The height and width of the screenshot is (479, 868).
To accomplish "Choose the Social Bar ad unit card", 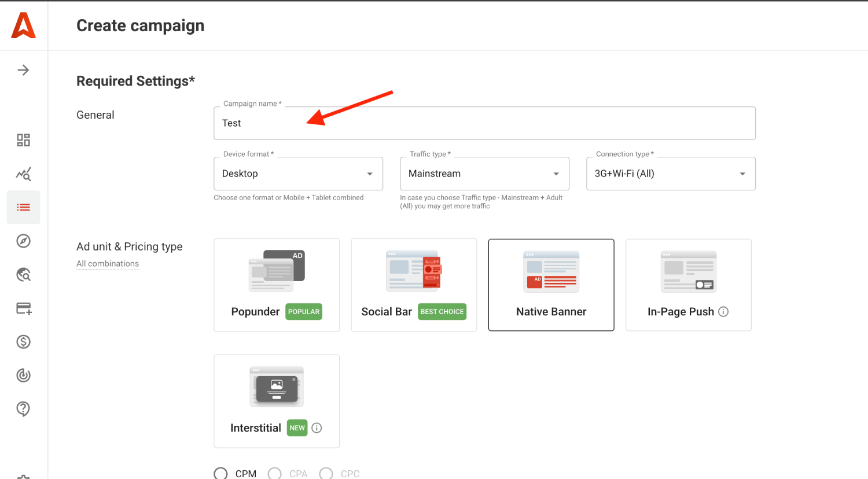I will (x=414, y=285).
